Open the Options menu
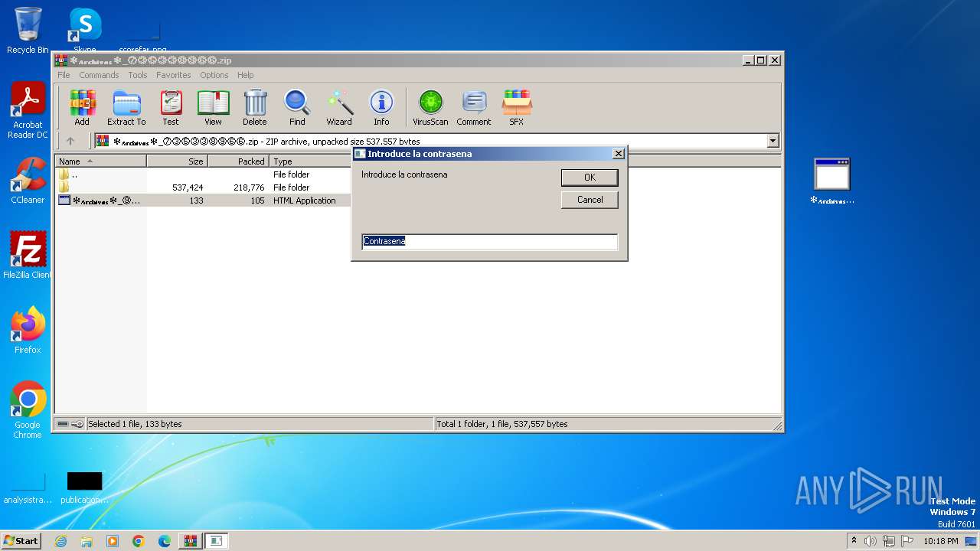The height and width of the screenshot is (551, 980). pyautogui.click(x=214, y=75)
